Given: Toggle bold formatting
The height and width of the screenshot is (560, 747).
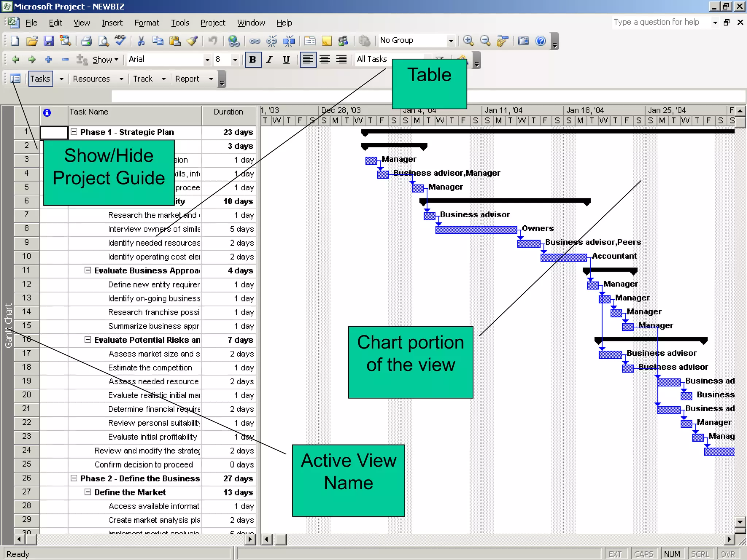Looking at the screenshot, I should tap(253, 60).
